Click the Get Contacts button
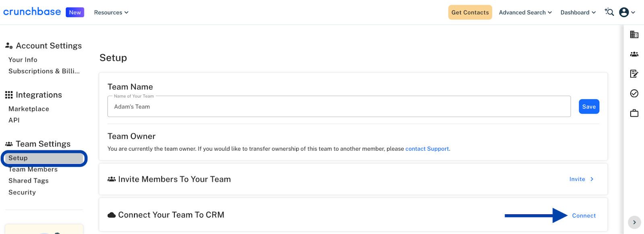This screenshot has width=644, height=234. [x=470, y=12]
